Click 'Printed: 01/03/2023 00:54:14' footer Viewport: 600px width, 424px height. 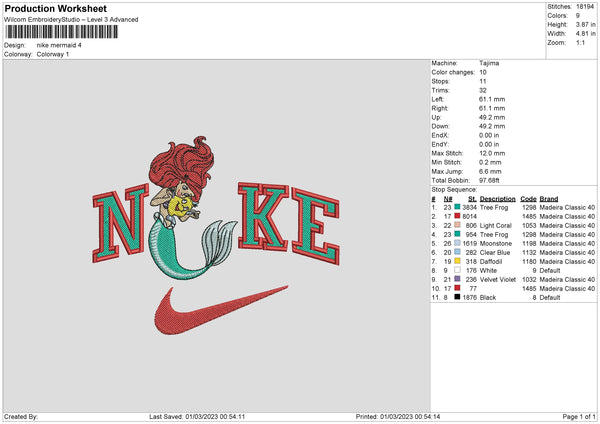pos(398,416)
